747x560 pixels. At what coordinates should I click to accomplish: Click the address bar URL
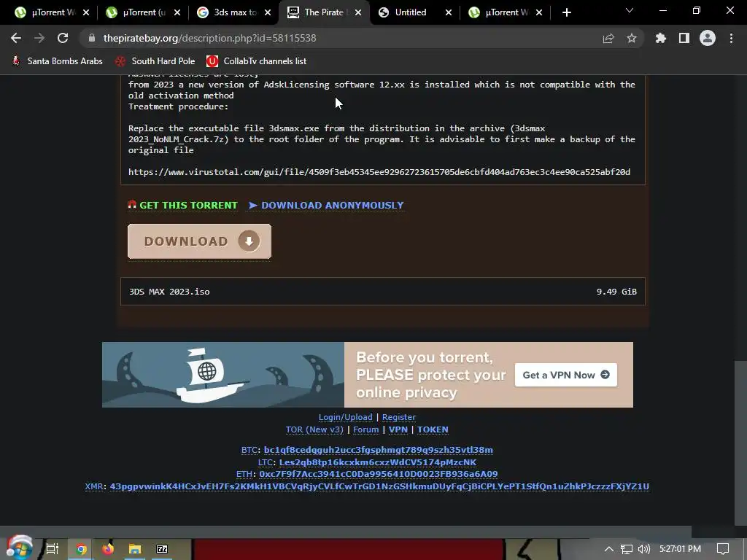coord(209,38)
